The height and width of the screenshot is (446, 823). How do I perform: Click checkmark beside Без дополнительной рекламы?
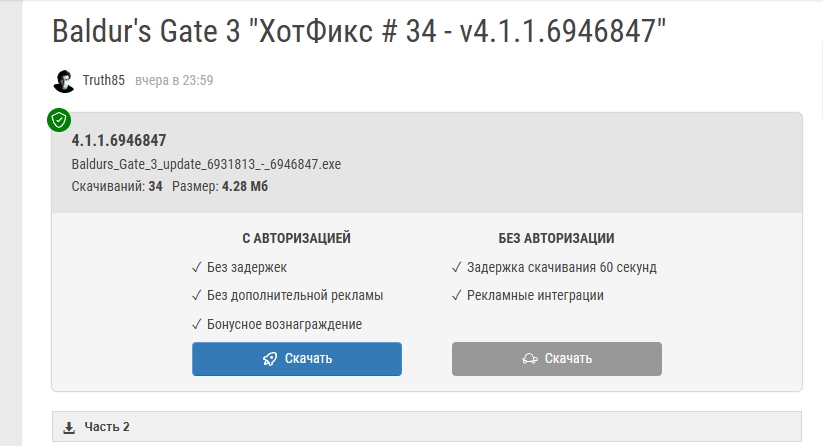pyautogui.click(x=197, y=296)
